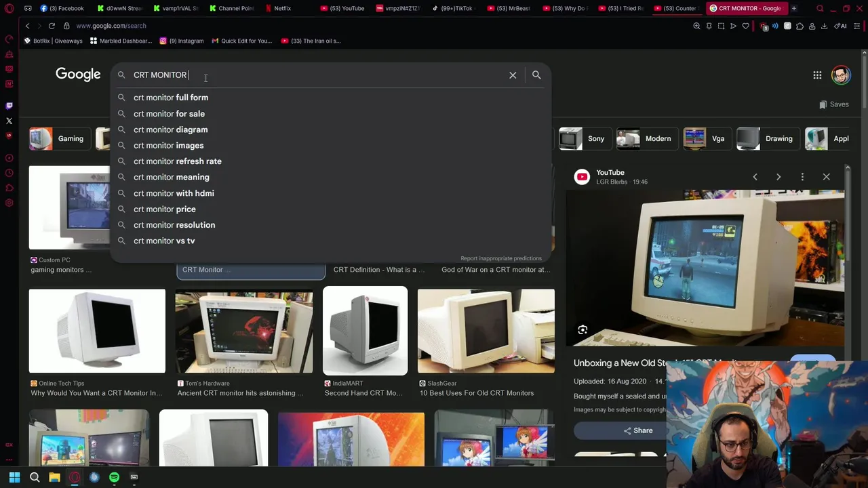Screen dimensions: 868x488
Task: Open Spotify from the taskbar
Action: 114,477
